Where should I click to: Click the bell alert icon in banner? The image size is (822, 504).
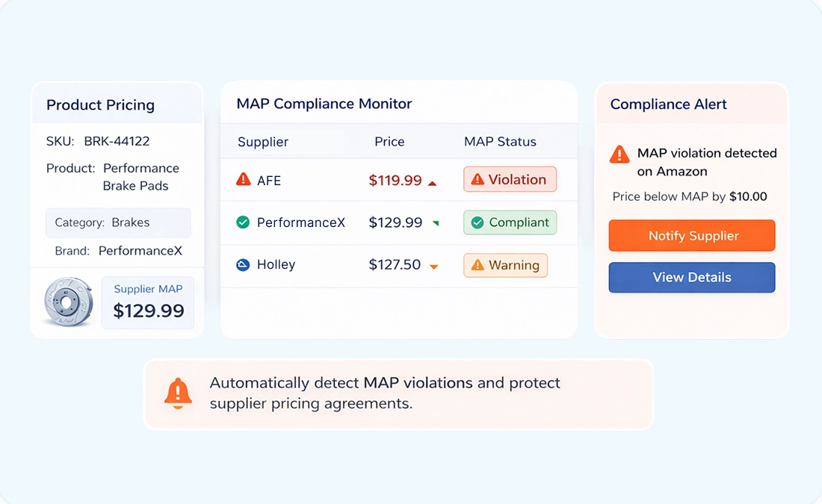178,393
